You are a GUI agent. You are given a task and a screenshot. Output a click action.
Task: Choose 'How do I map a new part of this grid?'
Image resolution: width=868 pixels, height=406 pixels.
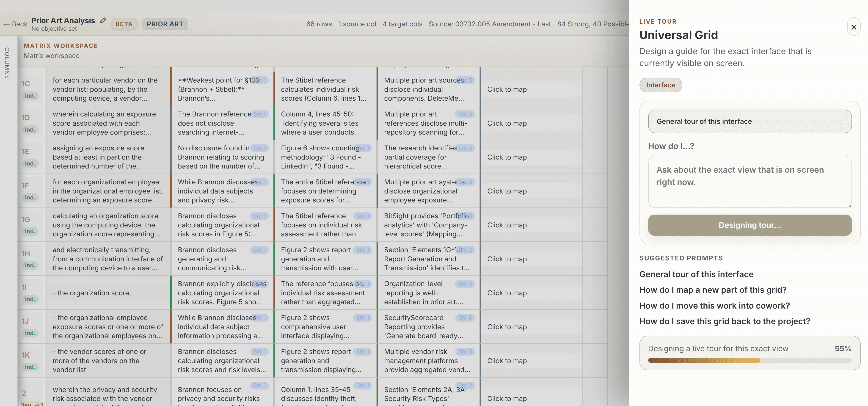[713, 290]
